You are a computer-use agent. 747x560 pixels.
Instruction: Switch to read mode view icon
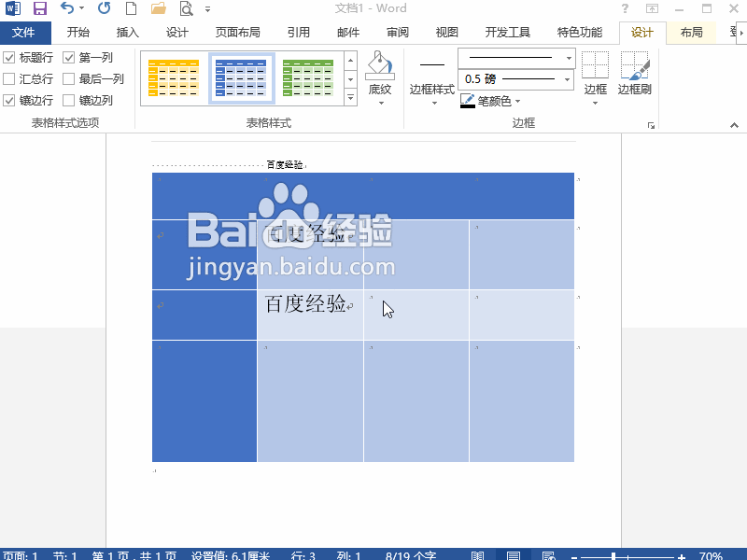pyautogui.click(x=477, y=555)
